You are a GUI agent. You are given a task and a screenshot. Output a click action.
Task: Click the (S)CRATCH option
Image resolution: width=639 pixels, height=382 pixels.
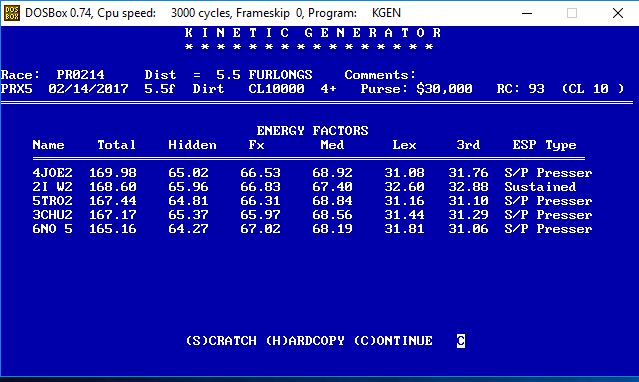(221, 340)
